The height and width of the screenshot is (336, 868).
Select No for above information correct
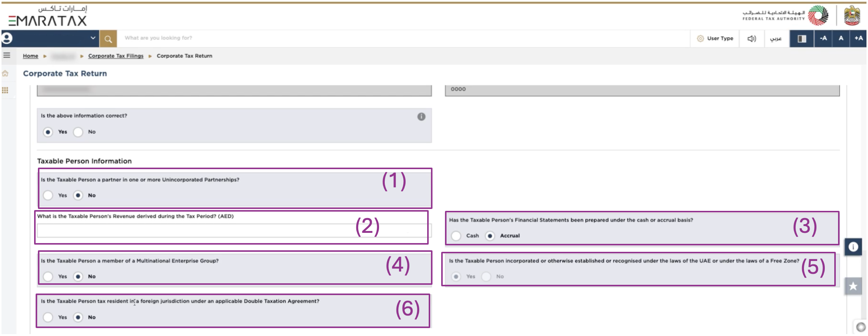[78, 132]
